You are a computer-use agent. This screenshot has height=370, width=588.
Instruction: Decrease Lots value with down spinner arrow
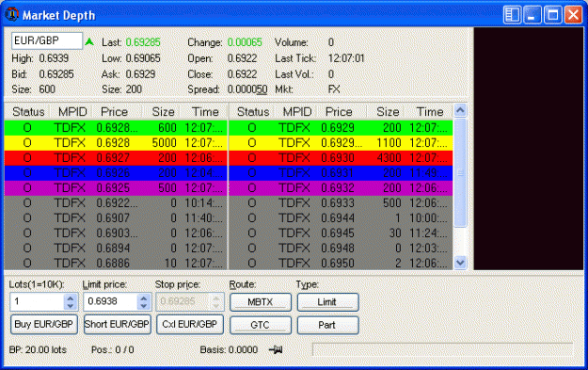coord(71,306)
